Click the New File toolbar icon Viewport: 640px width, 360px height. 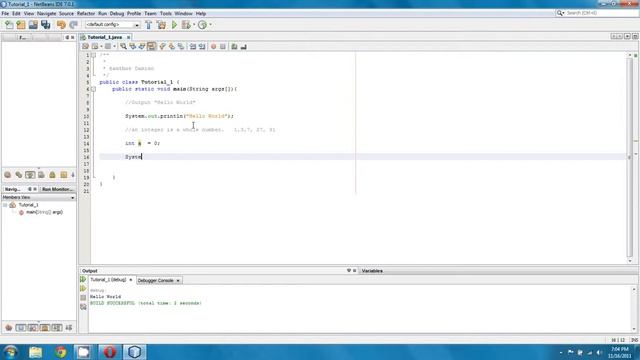coord(9,25)
